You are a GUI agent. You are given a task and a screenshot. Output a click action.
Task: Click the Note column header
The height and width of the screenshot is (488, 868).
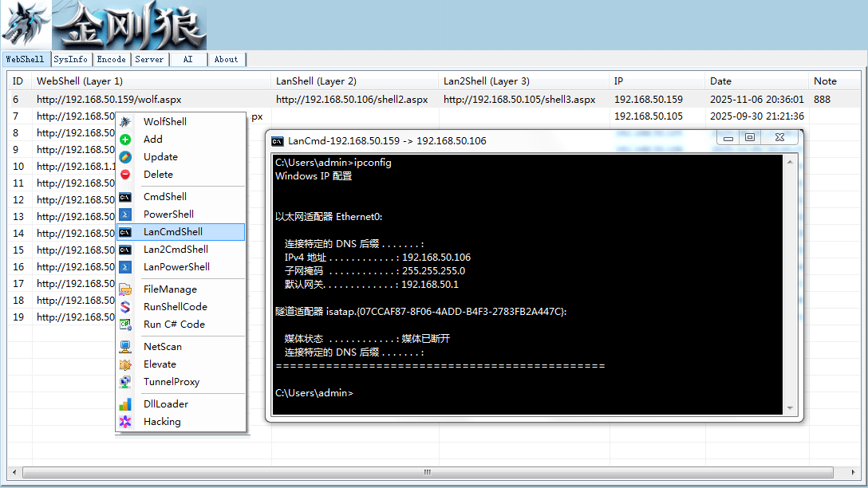(x=834, y=81)
